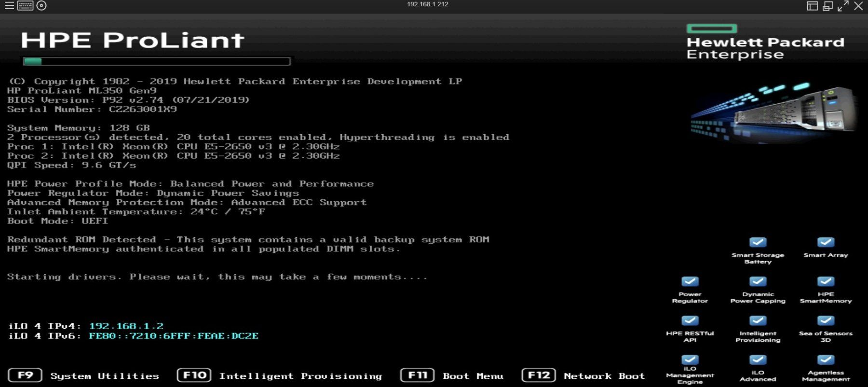Toggle full screen with the arrows icon
Screen dimensions: 868x387
tap(843, 6)
